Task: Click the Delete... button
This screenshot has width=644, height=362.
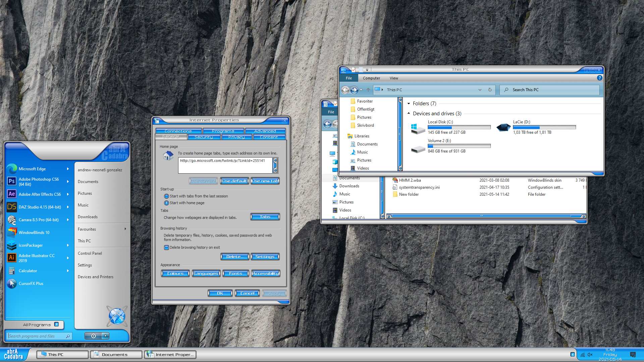Action: pyautogui.click(x=235, y=257)
